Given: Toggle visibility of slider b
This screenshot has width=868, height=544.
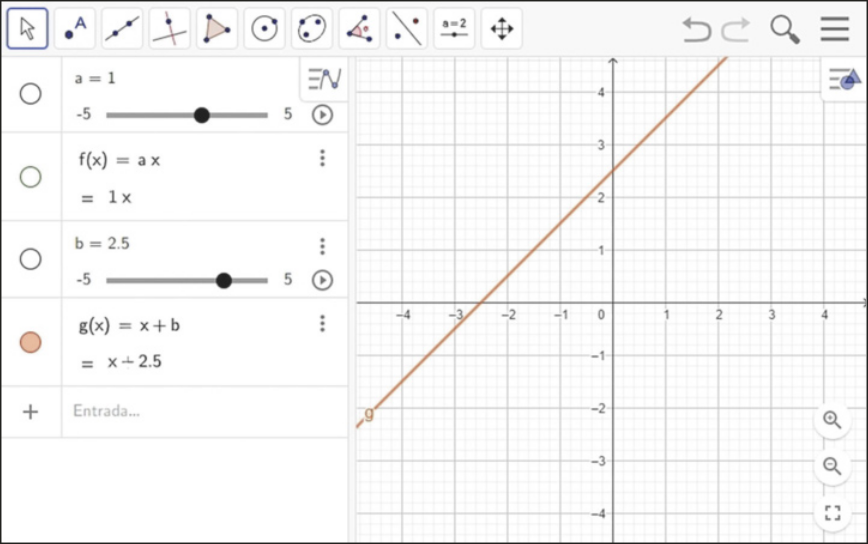Looking at the screenshot, I should (x=30, y=259).
